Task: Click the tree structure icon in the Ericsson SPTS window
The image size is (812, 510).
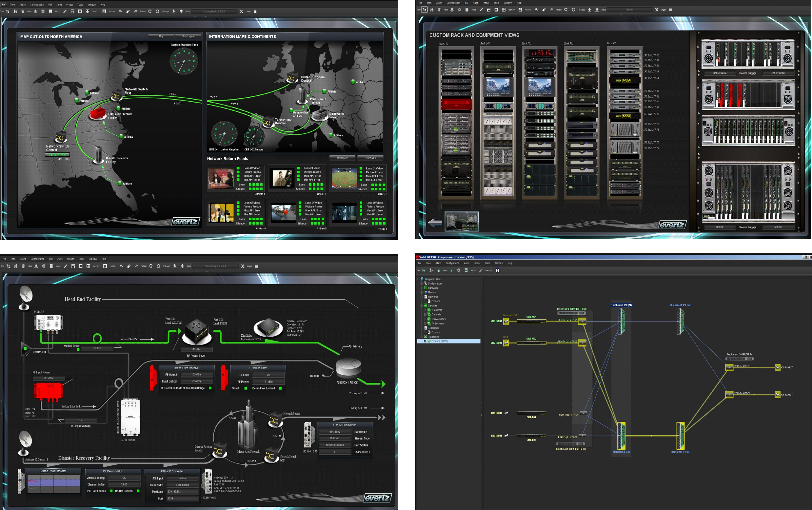Action: click(424, 270)
